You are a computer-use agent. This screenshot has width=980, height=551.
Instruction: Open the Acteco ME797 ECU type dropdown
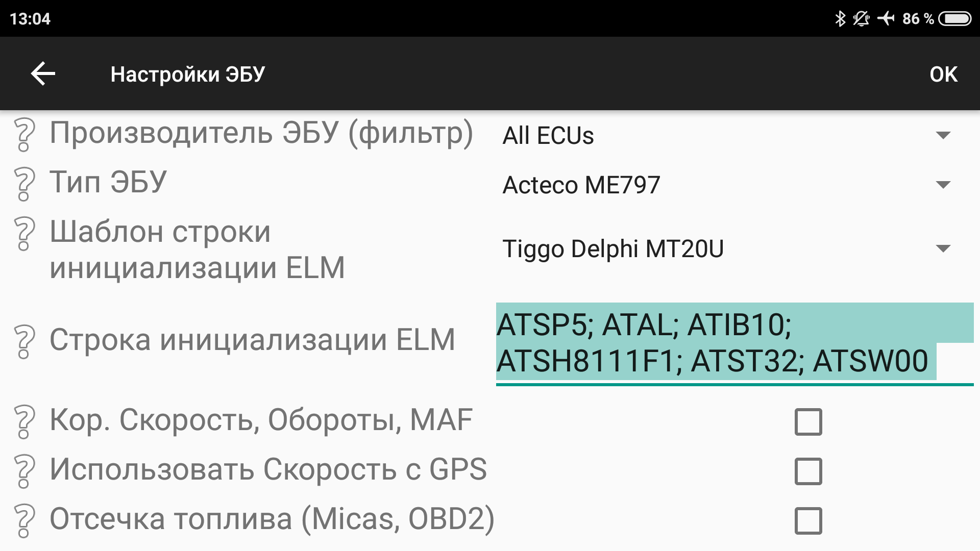tap(729, 185)
